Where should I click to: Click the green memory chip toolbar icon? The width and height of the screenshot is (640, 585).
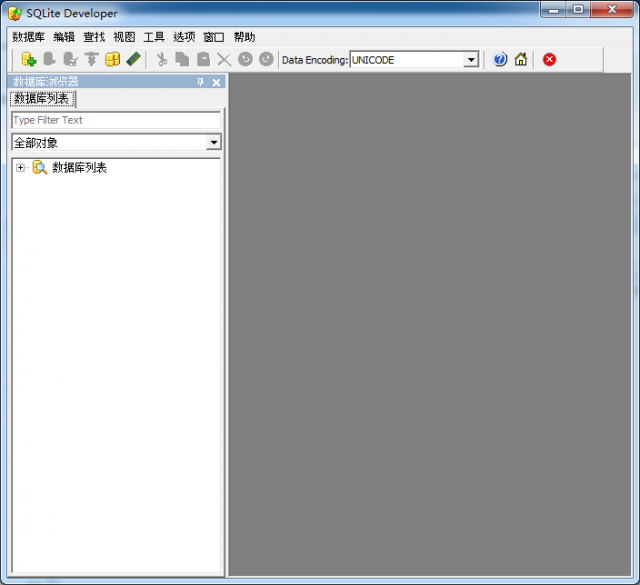coord(134,60)
